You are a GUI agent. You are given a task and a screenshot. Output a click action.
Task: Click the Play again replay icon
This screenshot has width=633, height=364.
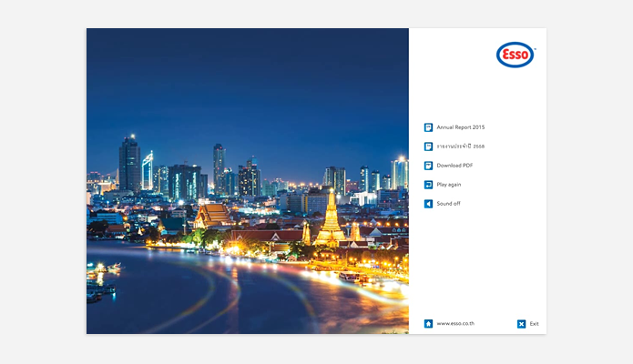click(428, 185)
